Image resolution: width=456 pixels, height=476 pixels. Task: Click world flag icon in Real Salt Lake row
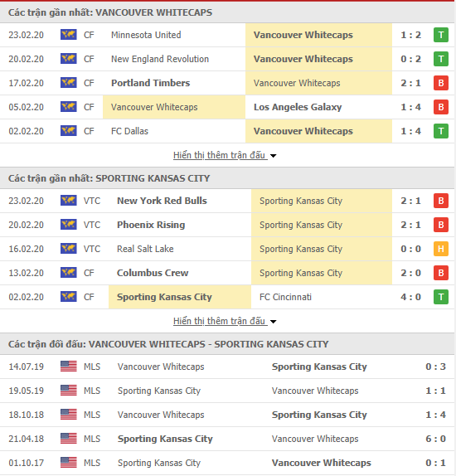point(68,248)
